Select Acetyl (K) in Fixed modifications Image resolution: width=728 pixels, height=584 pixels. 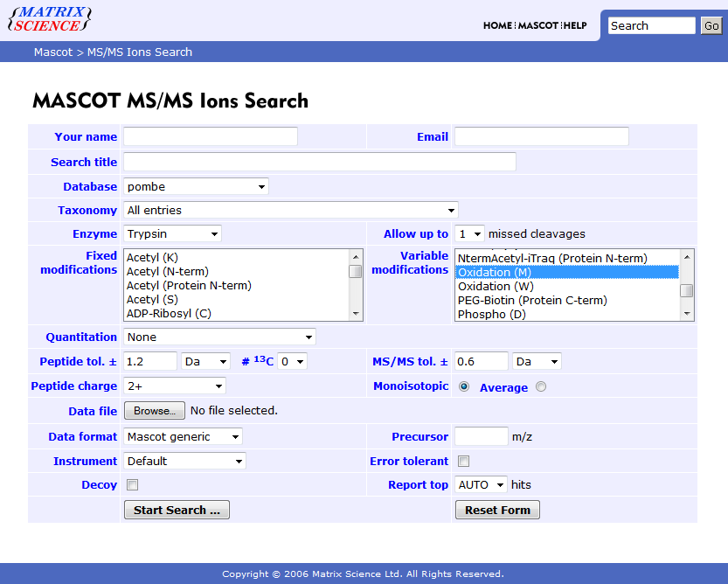click(236, 257)
